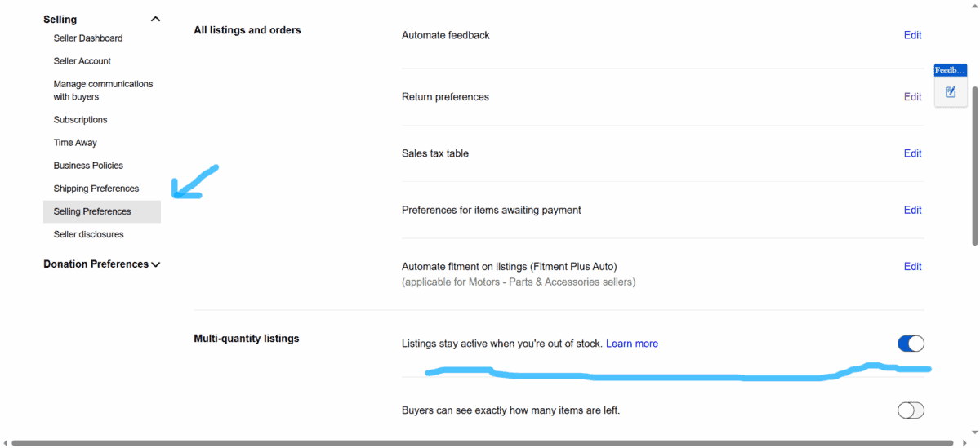Image resolution: width=980 pixels, height=448 pixels.
Task: Click the Feedback pencil note icon
Action: 951,92
